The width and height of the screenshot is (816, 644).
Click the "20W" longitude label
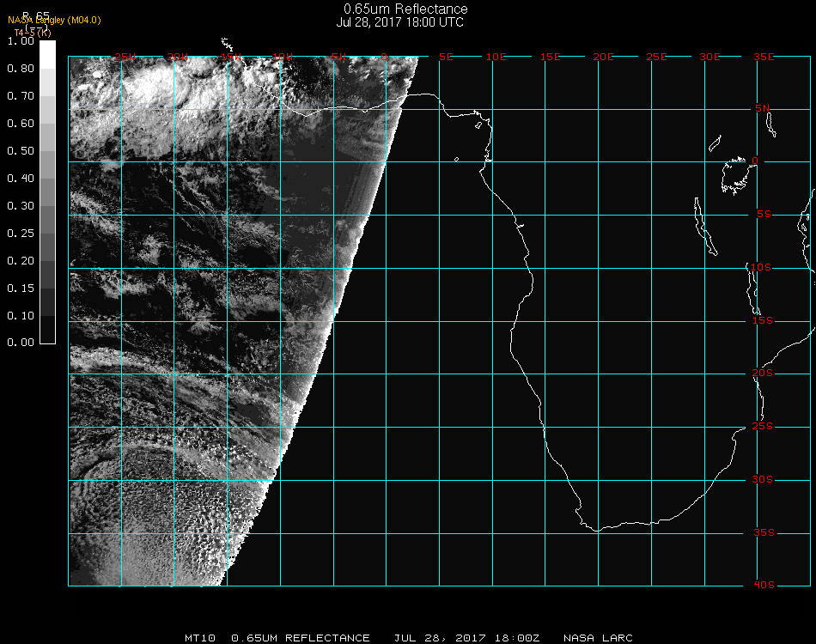tap(178, 57)
